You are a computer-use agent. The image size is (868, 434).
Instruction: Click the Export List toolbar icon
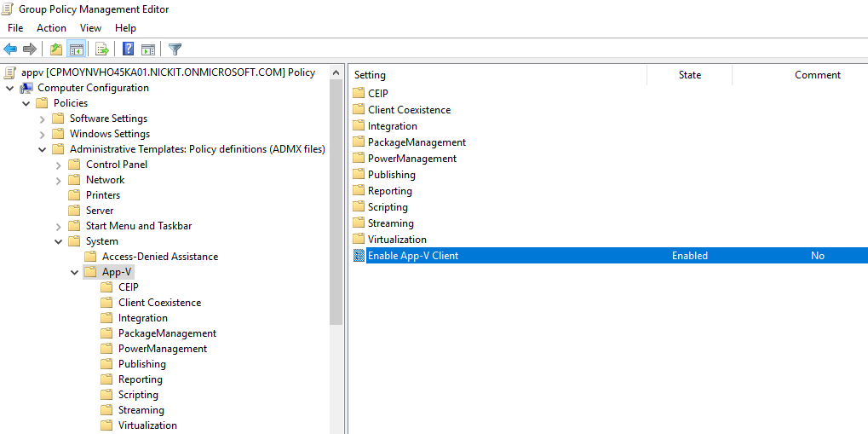[x=102, y=49]
